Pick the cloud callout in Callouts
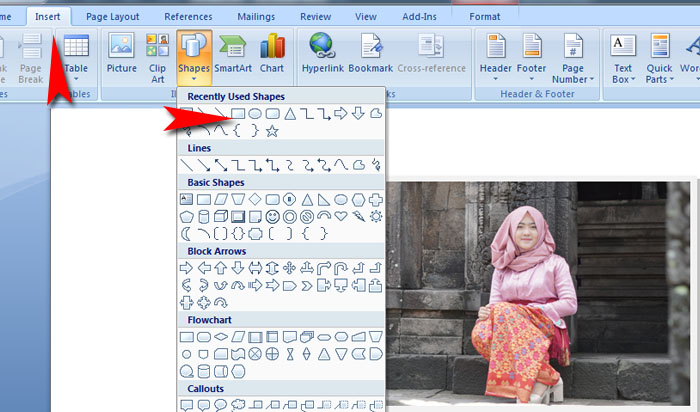The width and height of the screenshot is (700, 412). coord(238,405)
